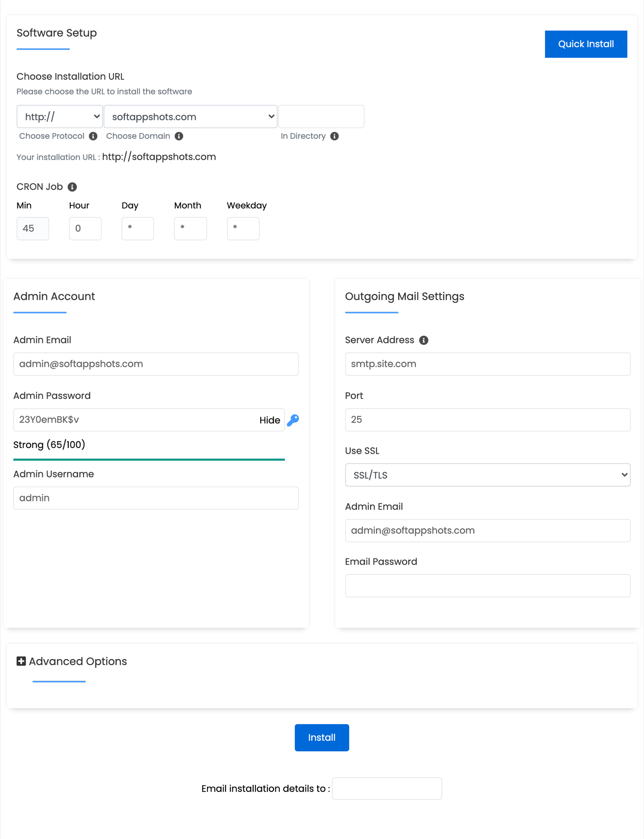Image resolution: width=644 pixels, height=839 pixels.
Task: Click the Choose Domain info icon
Action: 179,136
